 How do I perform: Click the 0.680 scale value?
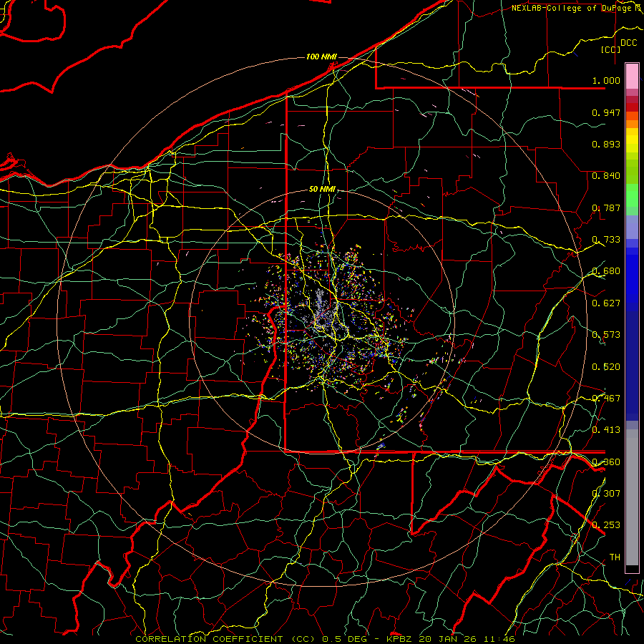[x=606, y=271]
